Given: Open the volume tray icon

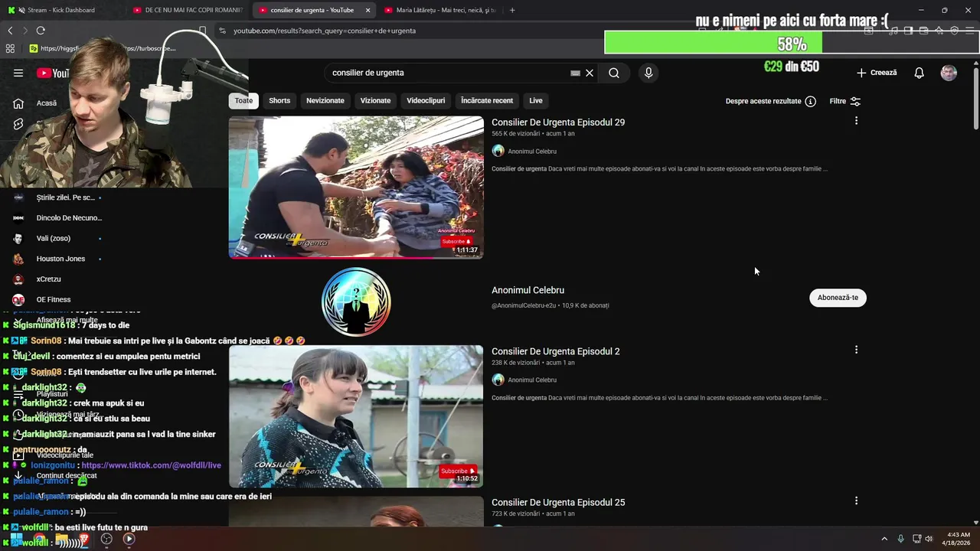Looking at the screenshot, I should [929, 539].
